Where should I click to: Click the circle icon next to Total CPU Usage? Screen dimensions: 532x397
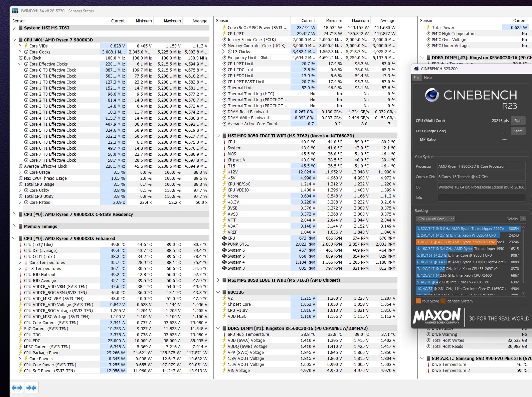pos(21,184)
